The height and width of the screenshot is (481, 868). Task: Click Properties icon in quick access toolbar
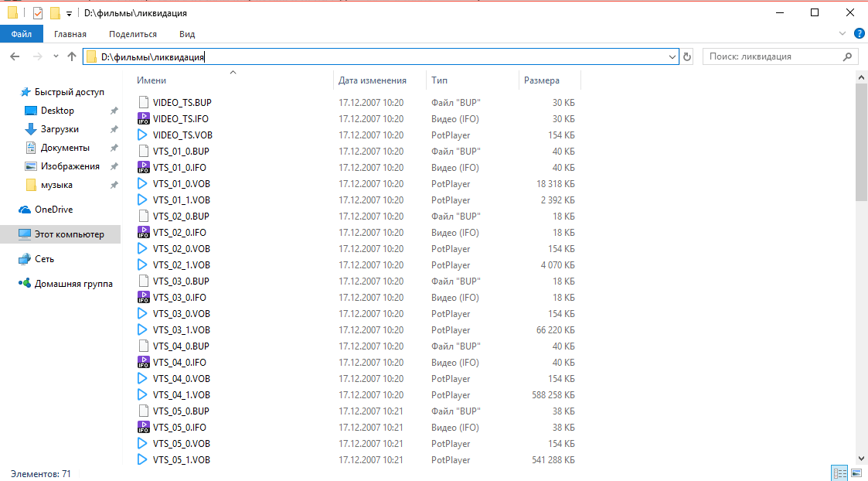(x=38, y=13)
